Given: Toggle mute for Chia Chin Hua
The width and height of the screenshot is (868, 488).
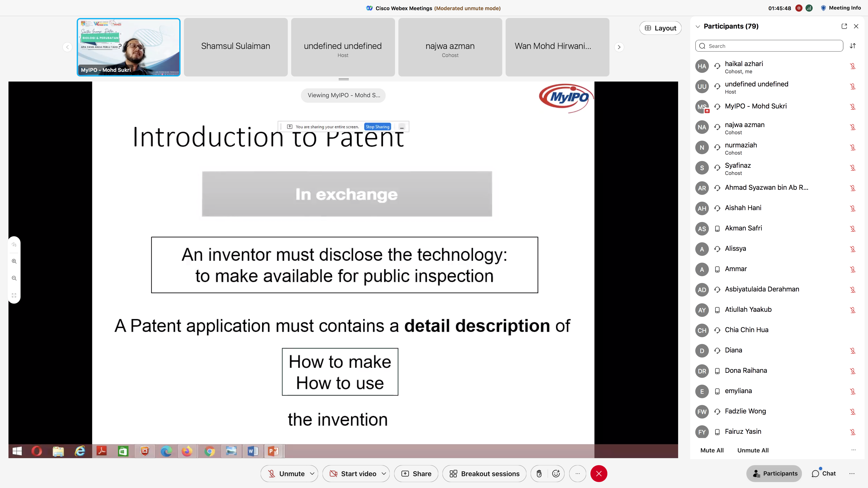Looking at the screenshot, I should click(x=853, y=330).
